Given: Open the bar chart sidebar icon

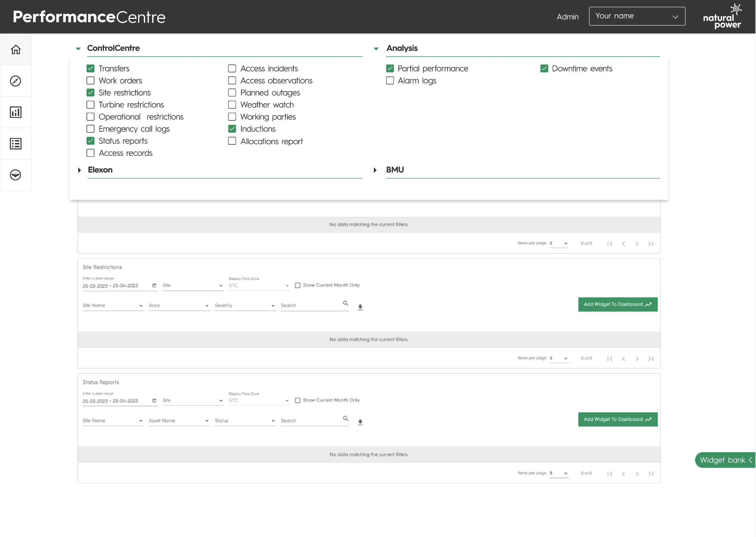Looking at the screenshot, I should (15, 112).
